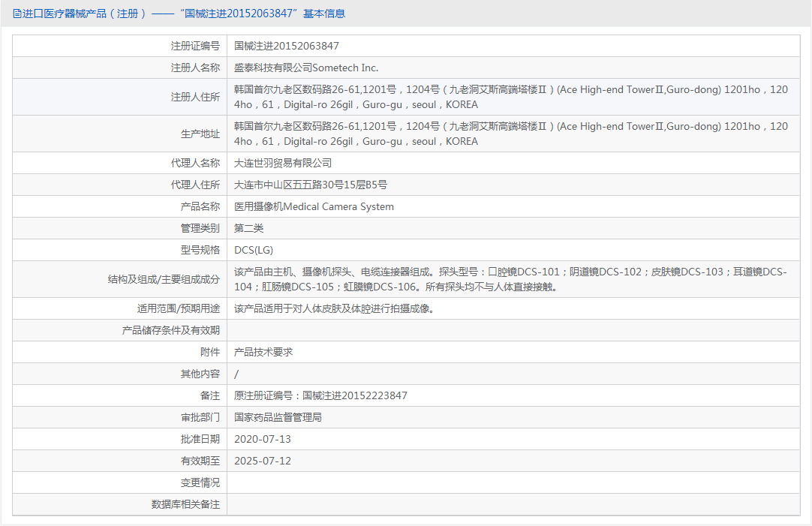The width and height of the screenshot is (812, 526).
Task: Select expiry date 2025-07-12
Action: coord(263,461)
